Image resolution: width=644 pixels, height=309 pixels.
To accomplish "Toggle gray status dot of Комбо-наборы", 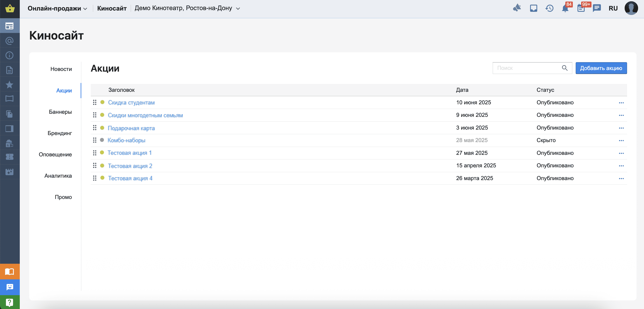I will 102,140.
